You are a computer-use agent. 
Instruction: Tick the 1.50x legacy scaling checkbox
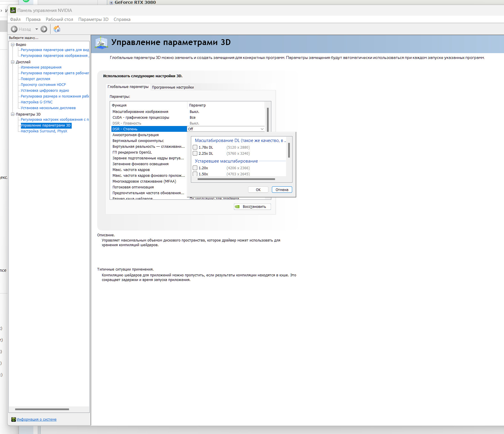[195, 174]
